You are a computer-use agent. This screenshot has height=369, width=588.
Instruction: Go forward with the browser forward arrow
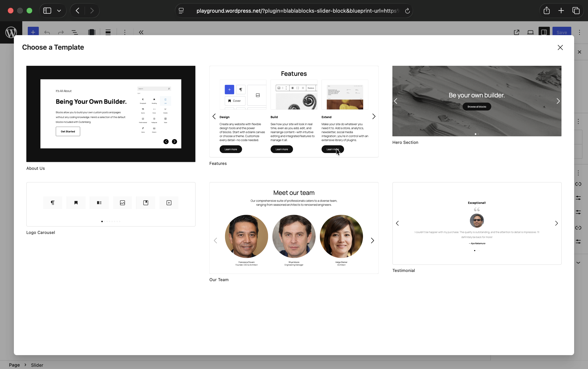click(x=92, y=11)
